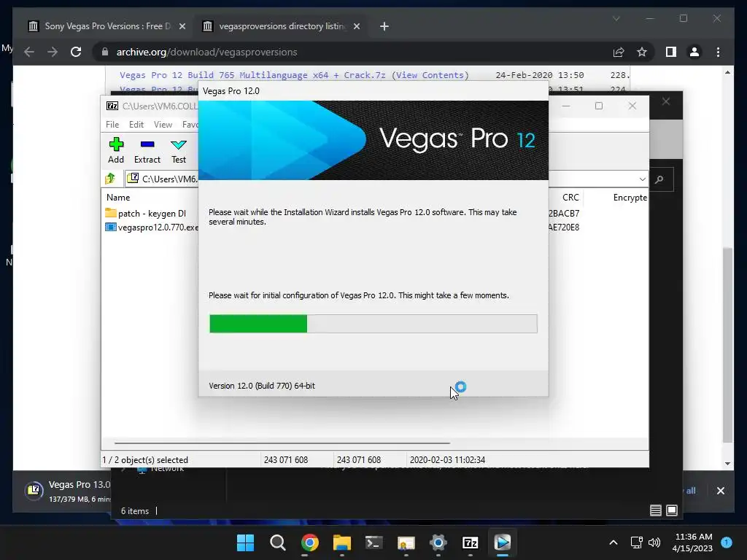This screenshot has height=560, width=747.
Task: Open Chrome from the taskbar
Action: point(309,542)
